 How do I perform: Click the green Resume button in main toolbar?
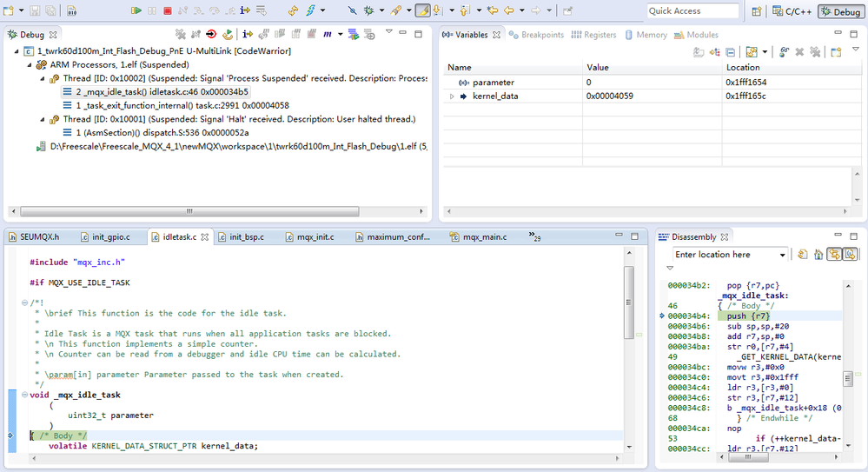[136, 10]
